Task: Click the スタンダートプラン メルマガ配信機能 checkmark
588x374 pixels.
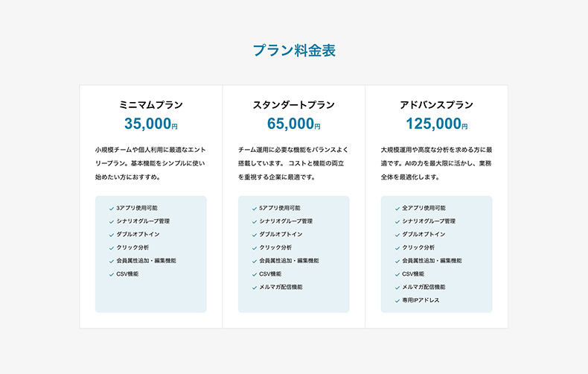Action: click(254, 288)
